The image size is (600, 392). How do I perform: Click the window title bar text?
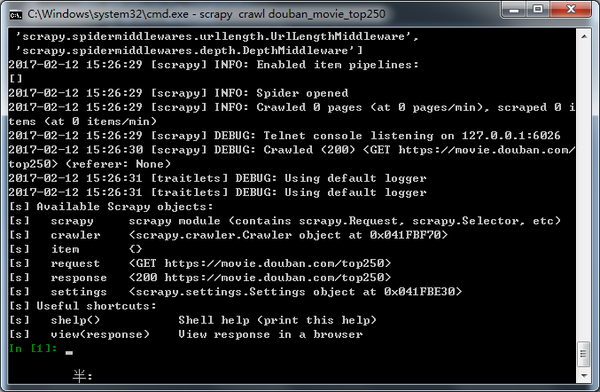[207, 15]
